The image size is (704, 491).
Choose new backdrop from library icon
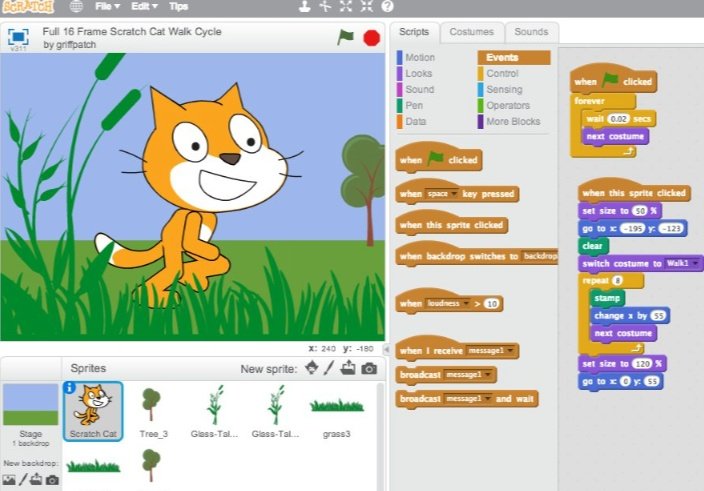tap(9, 480)
